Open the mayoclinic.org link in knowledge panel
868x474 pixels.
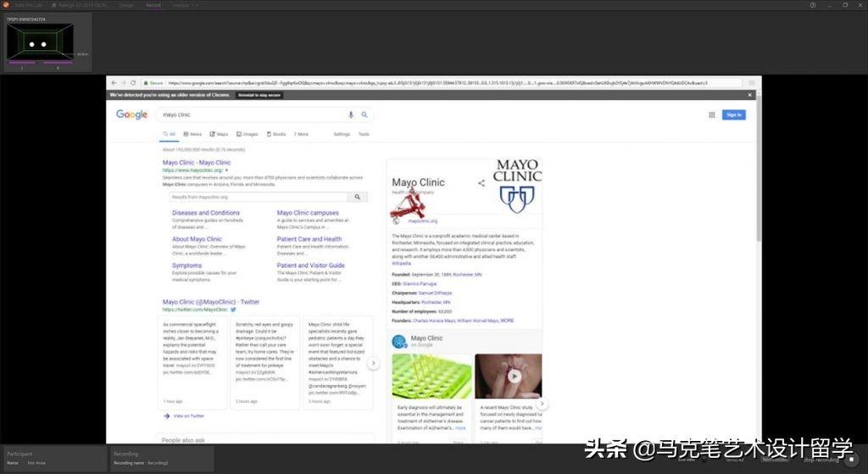click(x=422, y=221)
